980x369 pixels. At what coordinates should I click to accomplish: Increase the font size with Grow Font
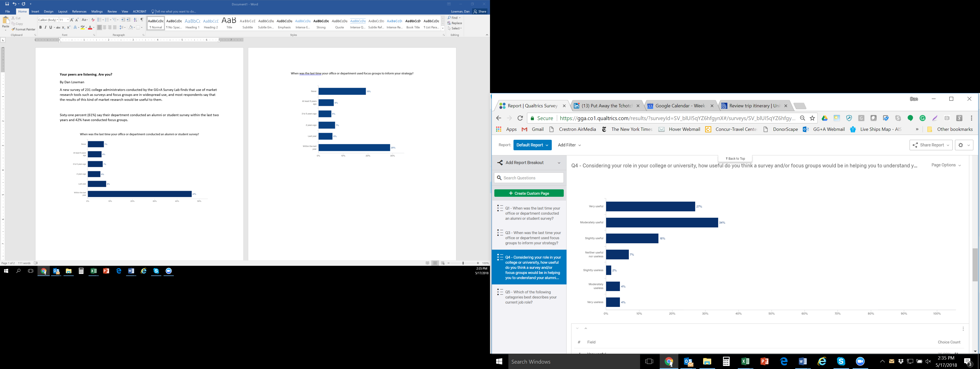[x=71, y=20]
